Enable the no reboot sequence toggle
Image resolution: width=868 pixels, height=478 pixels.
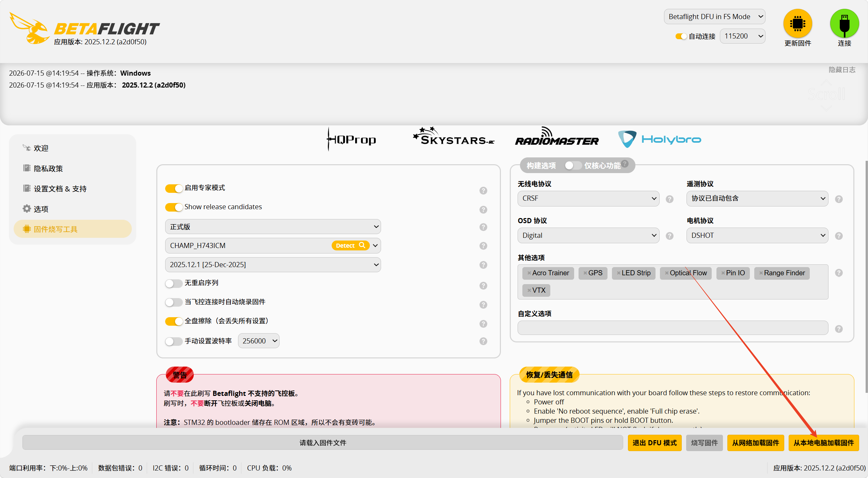coord(174,283)
